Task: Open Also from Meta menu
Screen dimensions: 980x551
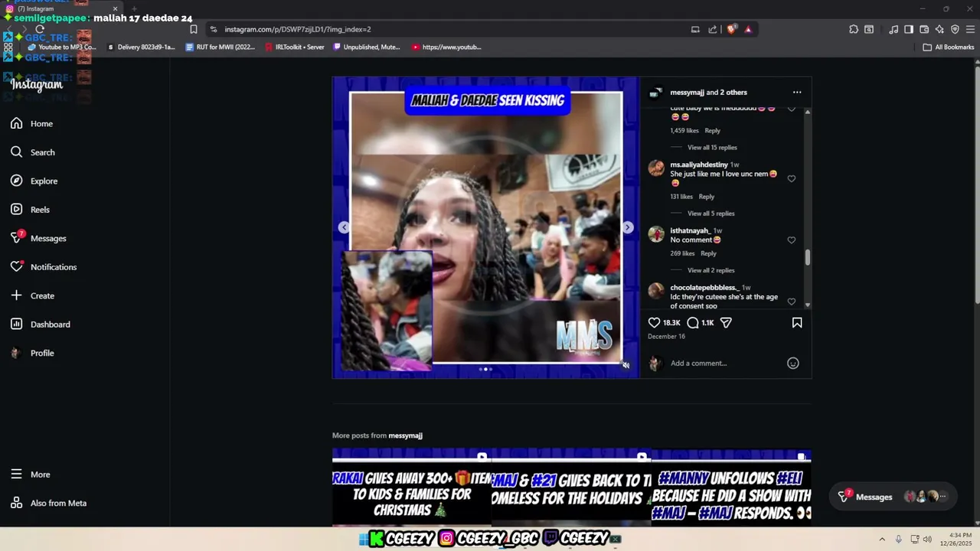Action: [x=49, y=503]
